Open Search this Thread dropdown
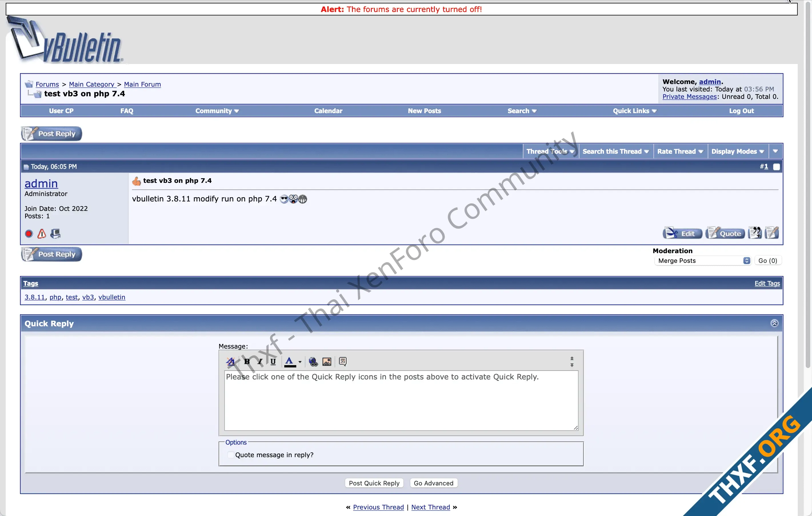This screenshot has height=516, width=812. point(616,151)
